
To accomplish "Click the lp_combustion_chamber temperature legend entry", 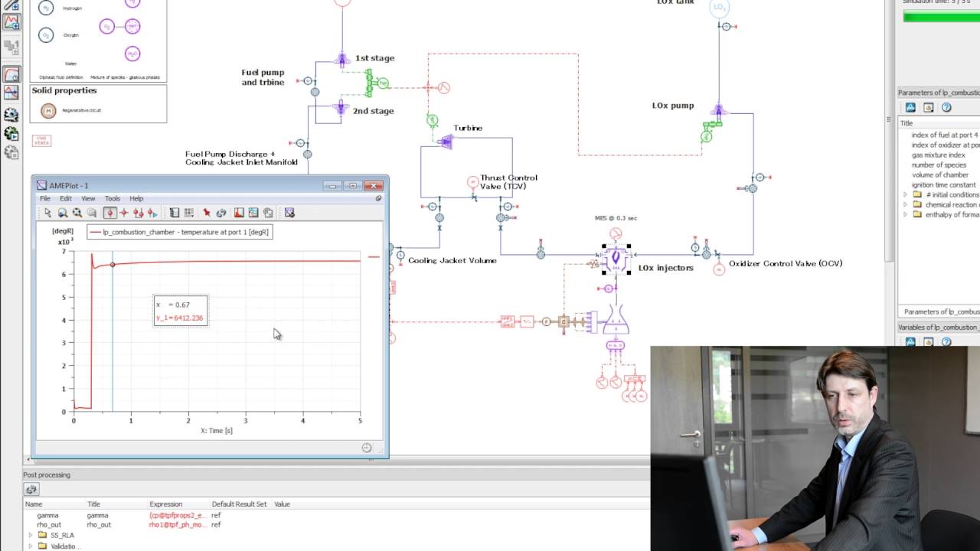I will (x=179, y=232).
